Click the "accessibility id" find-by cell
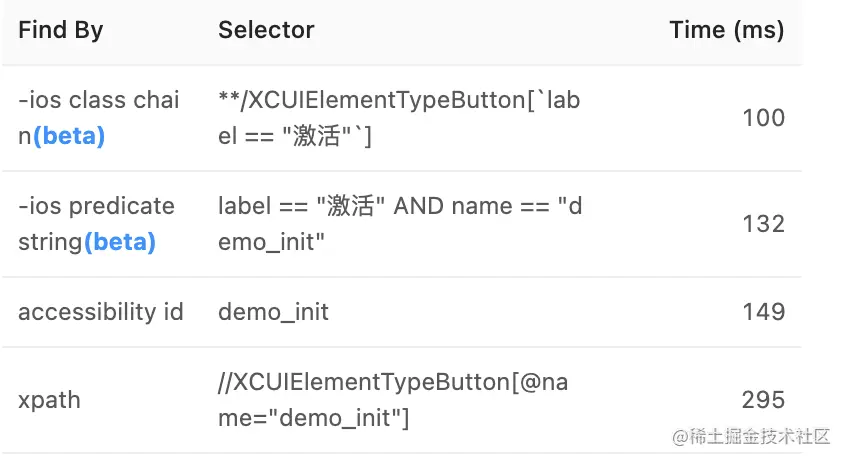 coord(100,312)
